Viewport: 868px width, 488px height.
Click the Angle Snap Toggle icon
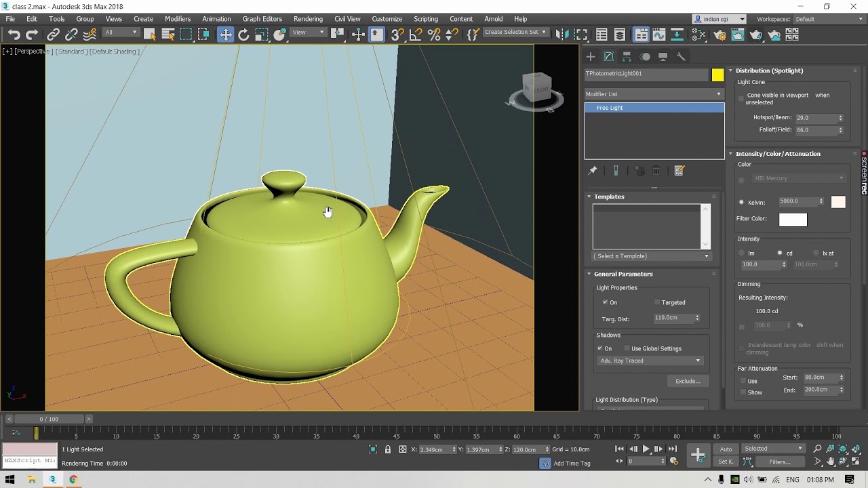[x=416, y=35]
